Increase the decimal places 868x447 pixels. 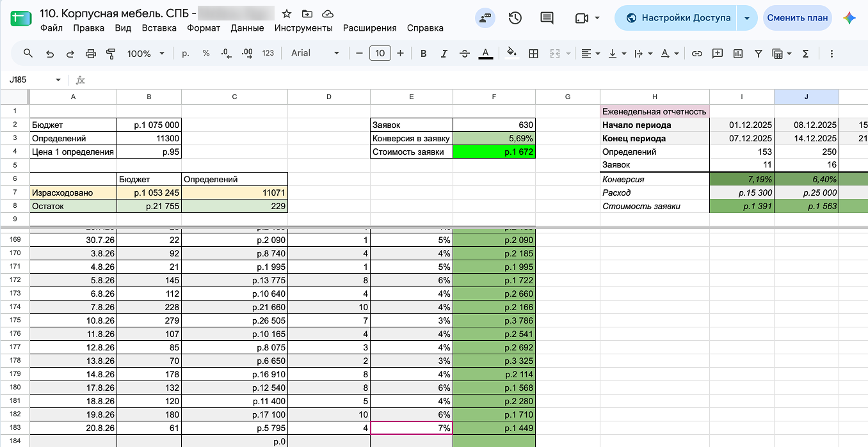coord(247,54)
